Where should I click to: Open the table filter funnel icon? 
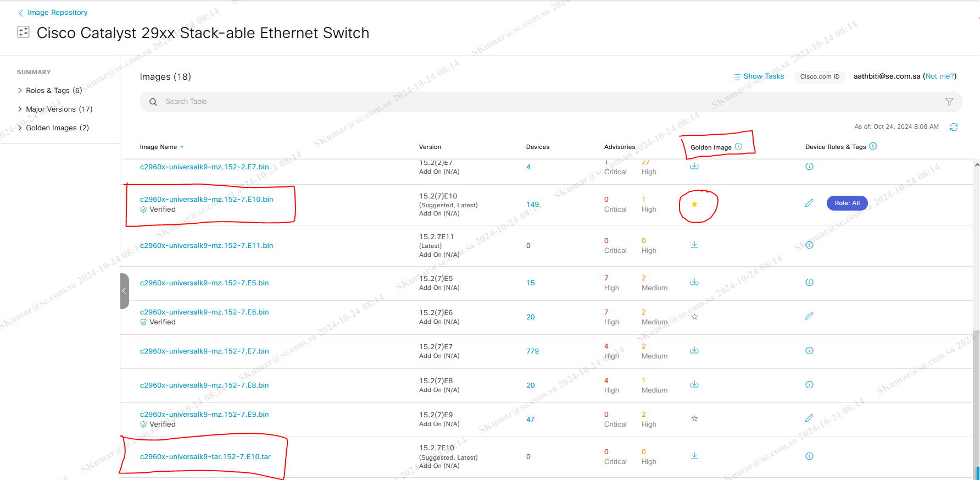coord(949,102)
